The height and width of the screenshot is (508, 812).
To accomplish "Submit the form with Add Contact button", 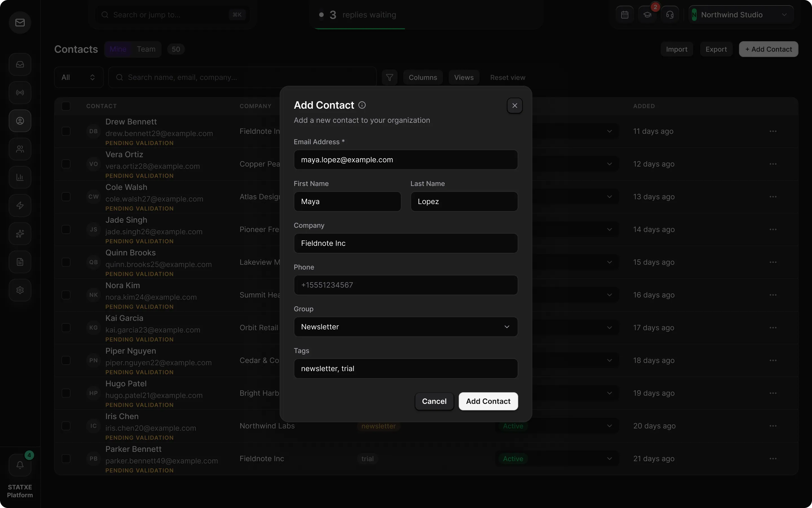I will pos(488,401).
